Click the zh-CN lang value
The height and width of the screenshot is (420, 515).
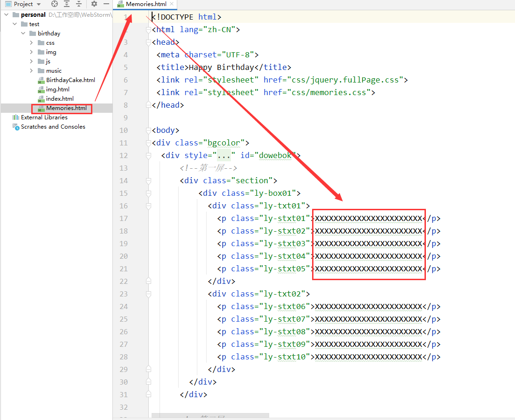tap(219, 29)
